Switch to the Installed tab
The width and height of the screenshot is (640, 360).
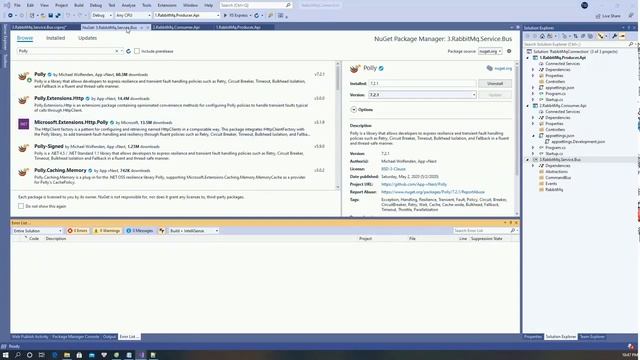[56, 38]
